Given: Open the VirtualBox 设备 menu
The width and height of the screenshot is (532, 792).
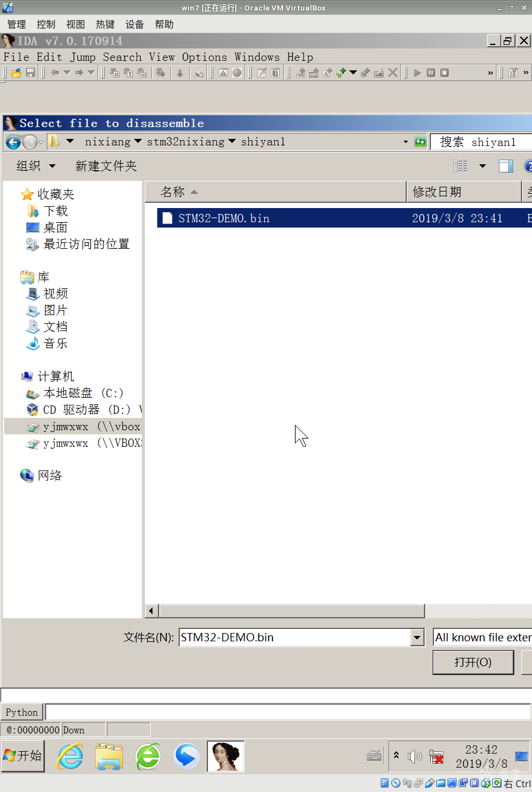Looking at the screenshot, I should [x=135, y=24].
